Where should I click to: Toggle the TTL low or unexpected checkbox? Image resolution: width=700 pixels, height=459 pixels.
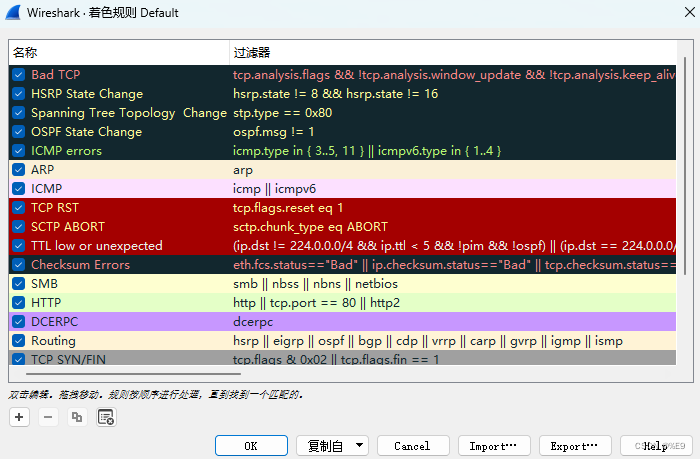click(18, 246)
